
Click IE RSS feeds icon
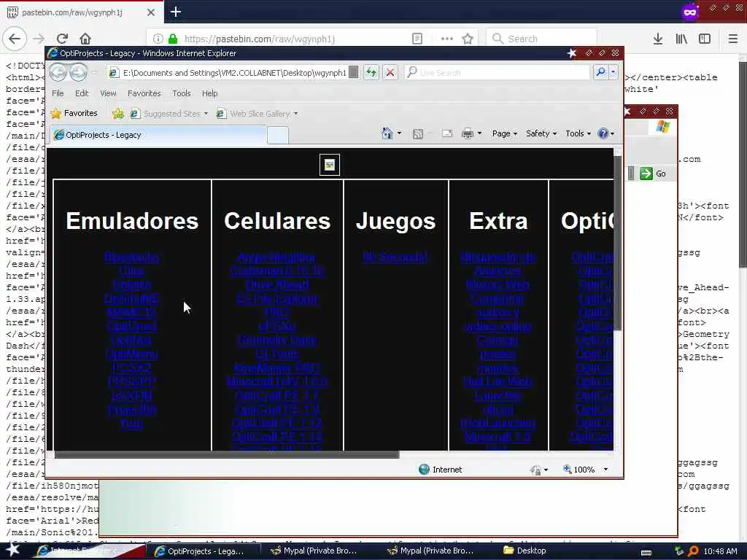tap(418, 134)
